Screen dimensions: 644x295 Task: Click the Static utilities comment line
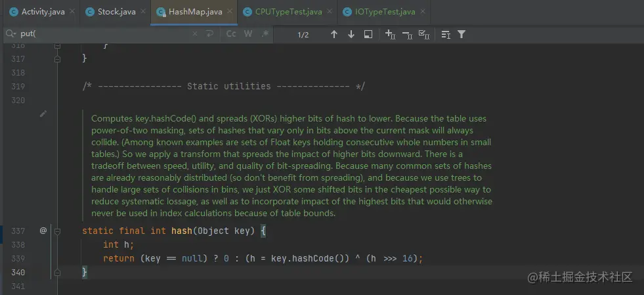click(x=223, y=87)
